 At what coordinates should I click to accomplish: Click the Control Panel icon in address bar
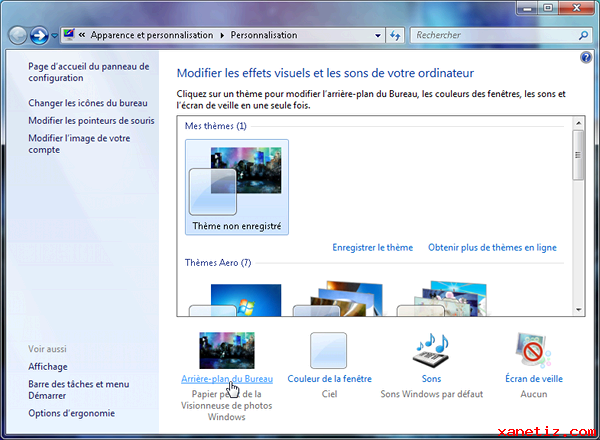coord(68,35)
